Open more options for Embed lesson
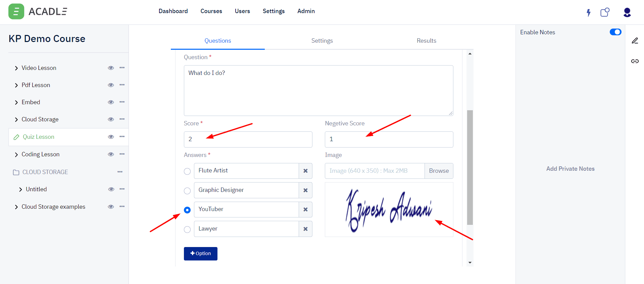The width and height of the screenshot is (644, 284). (122, 102)
